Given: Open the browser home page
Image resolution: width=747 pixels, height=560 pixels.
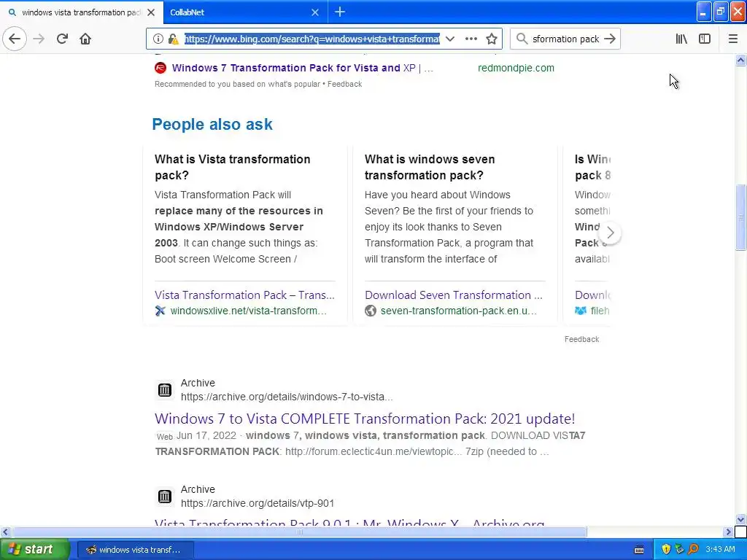Looking at the screenshot, I should [85, 39].
